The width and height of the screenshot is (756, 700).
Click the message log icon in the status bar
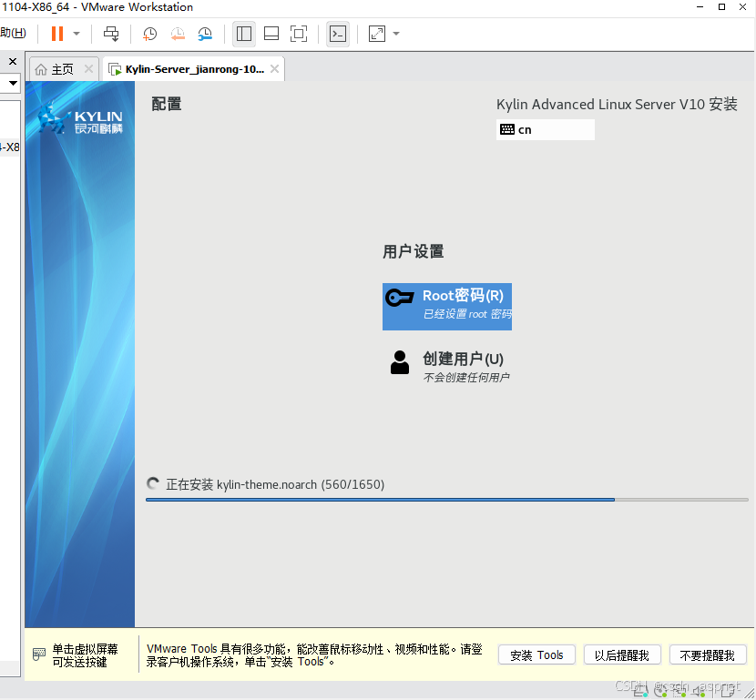[728, 691]
